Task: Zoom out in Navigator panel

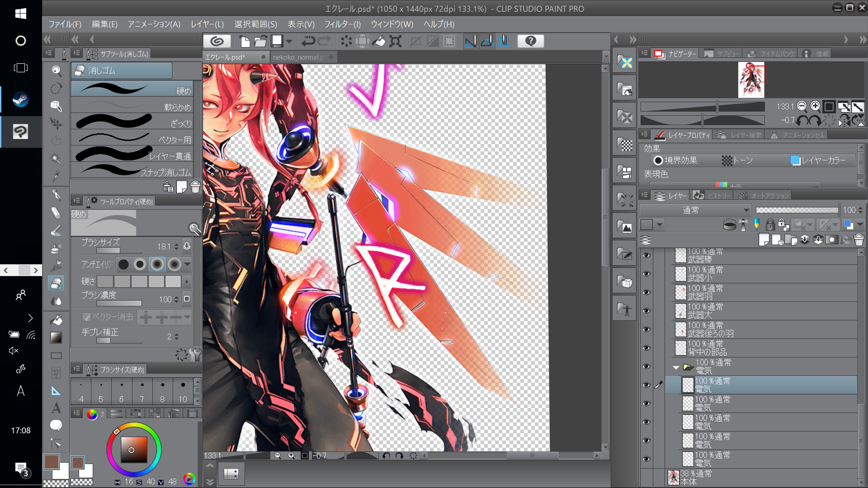Action: coord(802,106)
